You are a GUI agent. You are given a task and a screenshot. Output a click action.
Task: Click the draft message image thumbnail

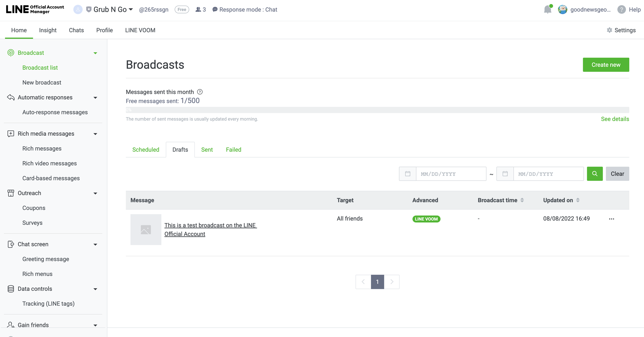146,230
